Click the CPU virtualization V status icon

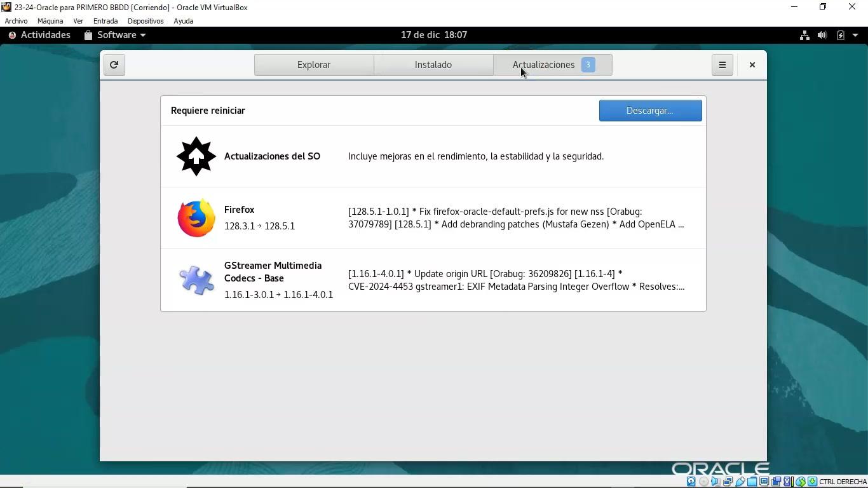click(788, 482)
